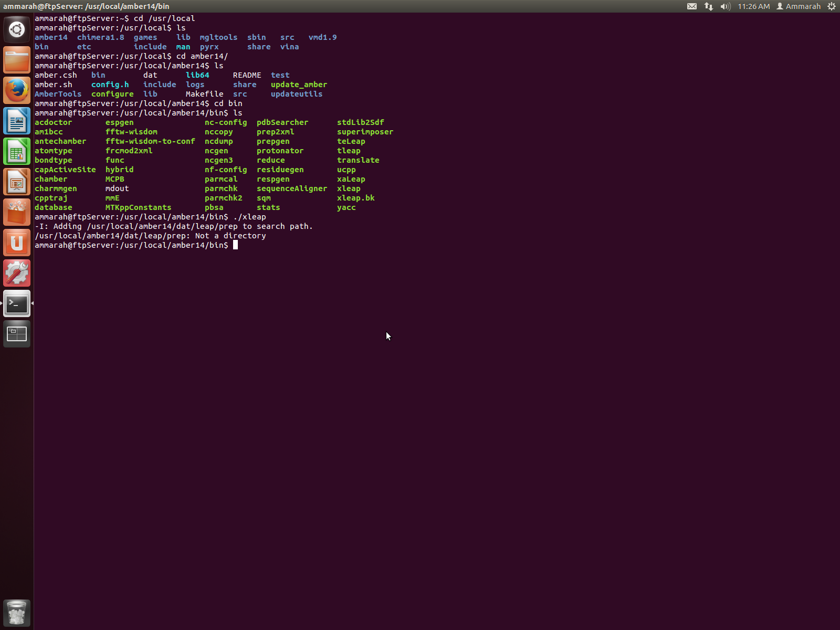Image resolution: width=840 pixels, height=630 pixels.
Task: Open the Workspace Switcher
Action: (17, 334)
